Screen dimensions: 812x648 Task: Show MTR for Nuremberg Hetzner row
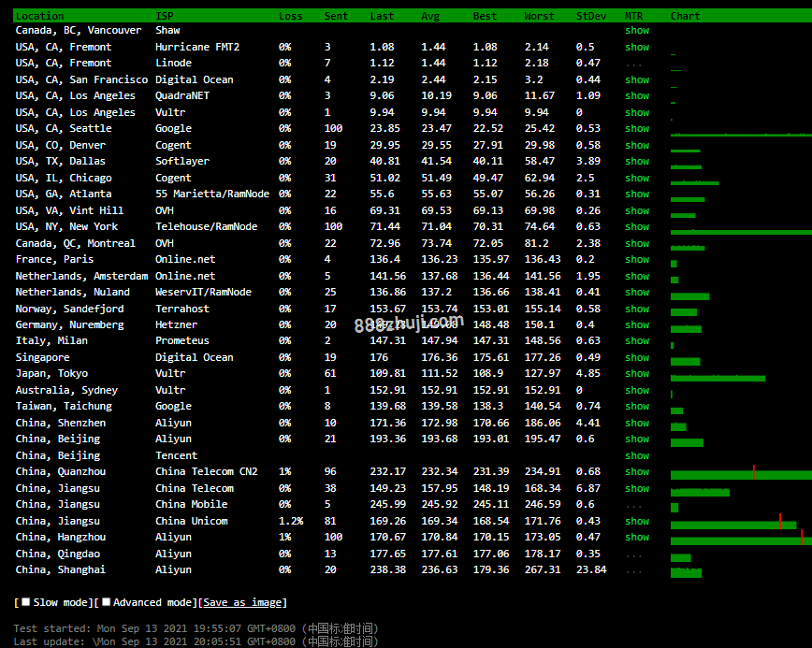(x=637, y=325)
